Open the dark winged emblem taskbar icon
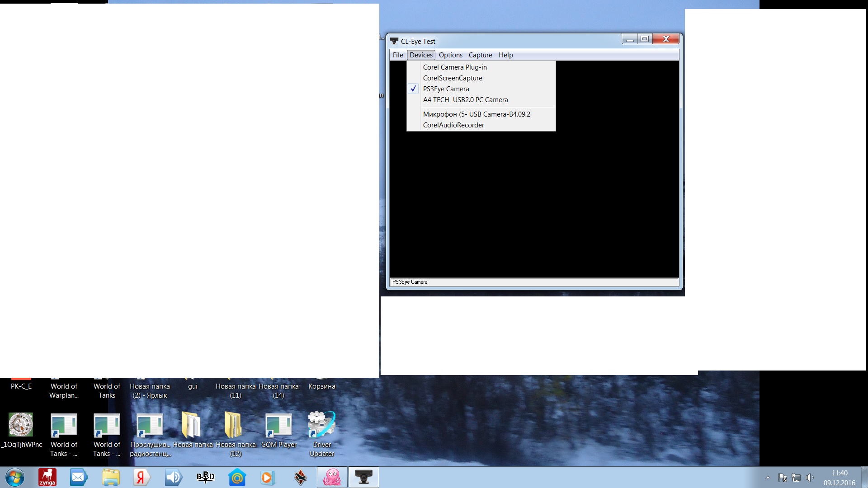 pyautogui.click(x=300, y=478)
